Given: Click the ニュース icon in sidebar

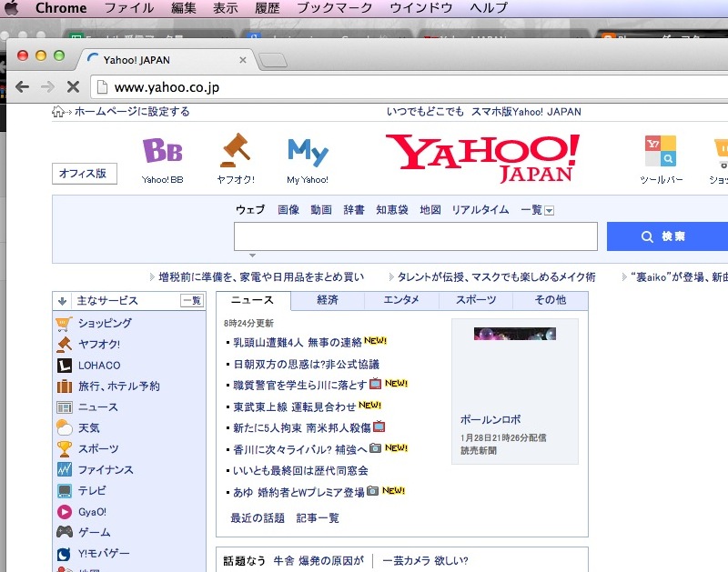Looking at the screenshot, I should click(64, 407).
